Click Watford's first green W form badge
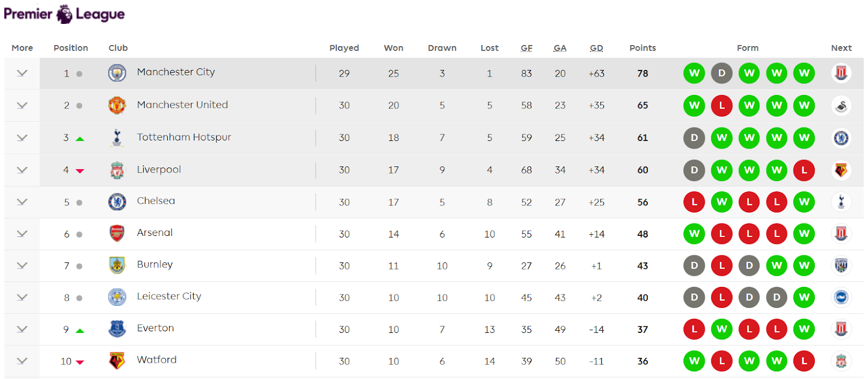Viewport: 868px width, 379px height. (694, 361)
